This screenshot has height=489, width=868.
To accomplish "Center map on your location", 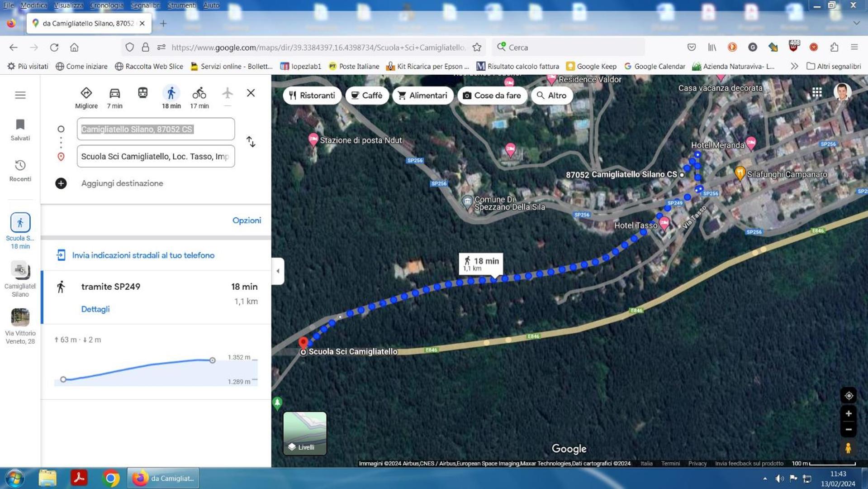I will point(849,396).
